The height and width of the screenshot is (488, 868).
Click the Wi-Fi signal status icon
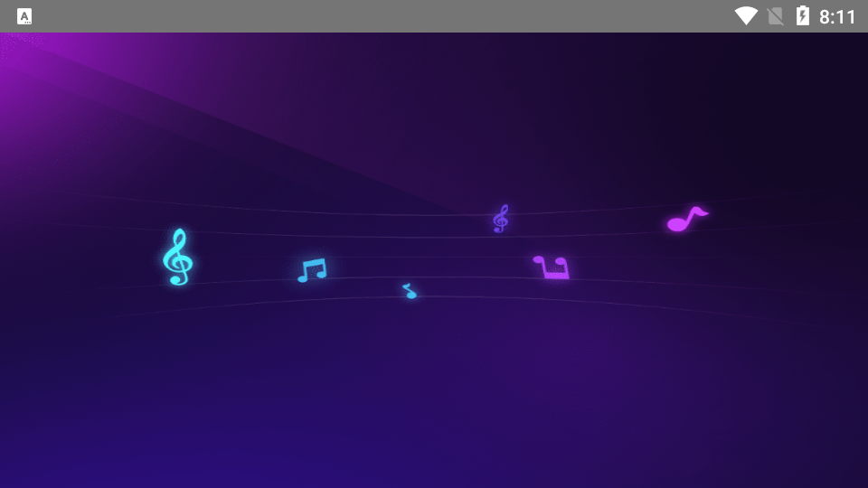746,16
